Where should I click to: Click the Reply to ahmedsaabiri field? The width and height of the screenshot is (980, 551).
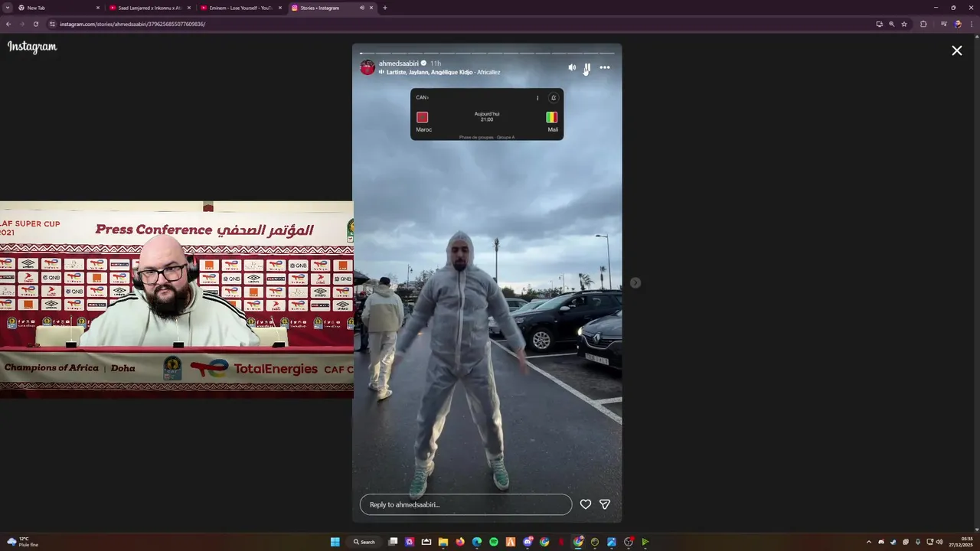coord(465,504)
